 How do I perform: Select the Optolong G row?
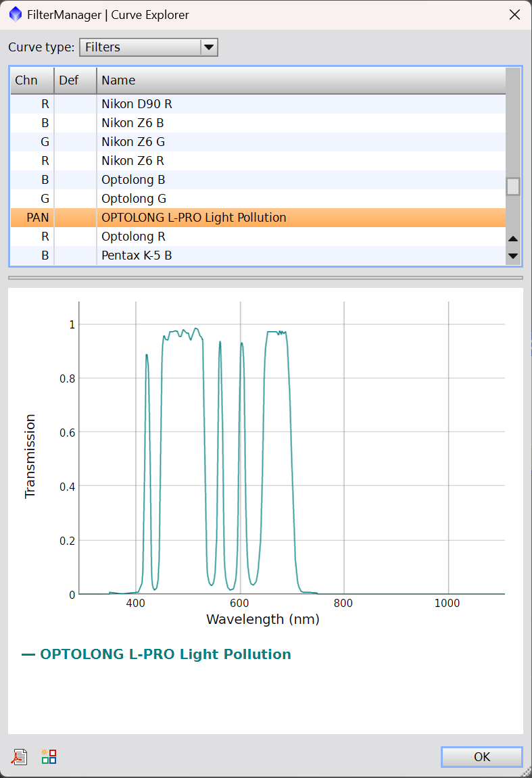[x=258, y=199]
